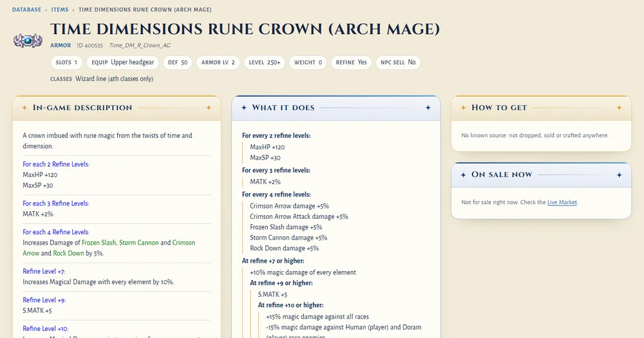The height and width of the screenshot is (338, 644).
Task: Click the Frozen Slash skill link
Action: click(x=99, y=242)
